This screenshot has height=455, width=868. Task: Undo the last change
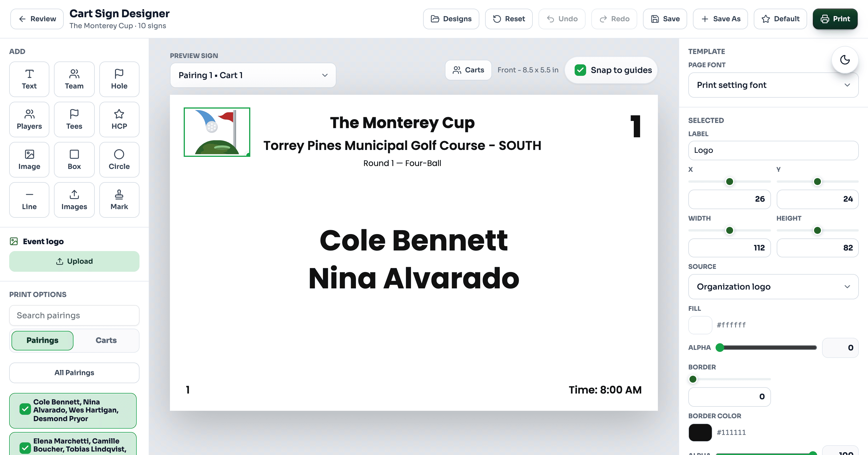562,19
